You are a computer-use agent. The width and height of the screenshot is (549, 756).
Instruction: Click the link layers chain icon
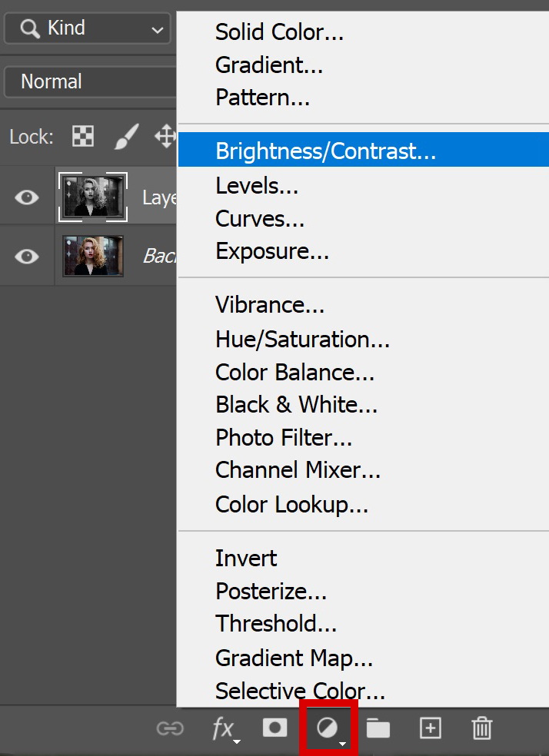tap(170, 728)
